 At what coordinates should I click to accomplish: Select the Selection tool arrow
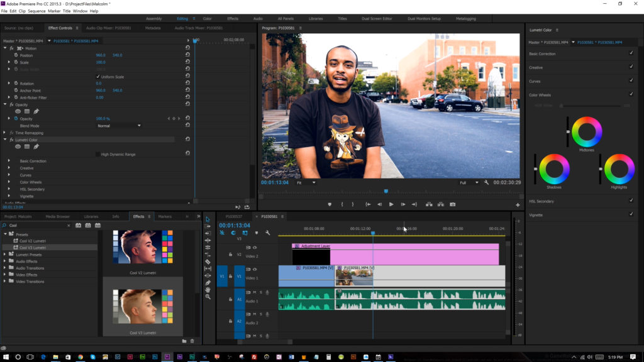tap(208, 219)
